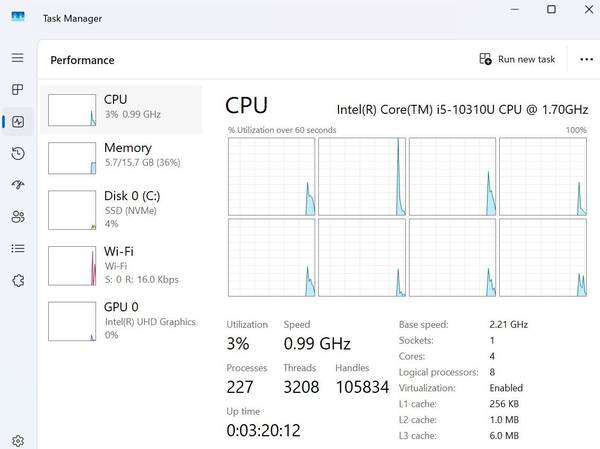Open the Startup apps page icon
Screen dimensions: 600x449
(x=18, y=185)
